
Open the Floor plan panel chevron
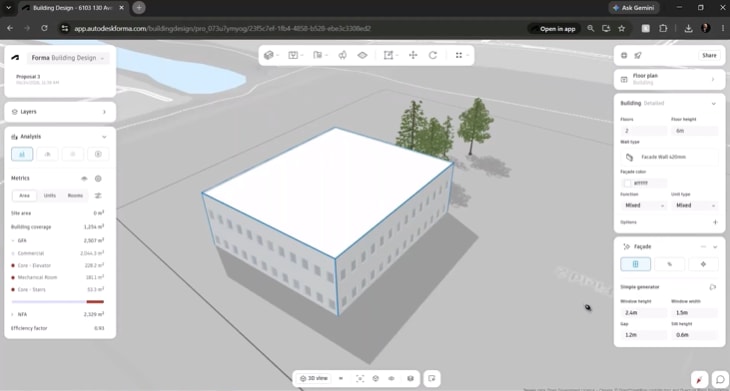click(712, 80)
